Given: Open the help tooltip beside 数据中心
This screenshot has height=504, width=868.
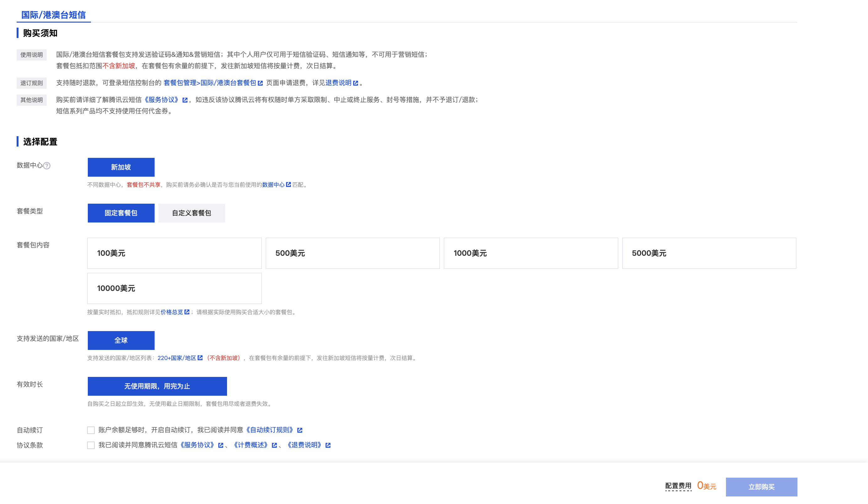Looking at the screenshot, I should 47,166.
